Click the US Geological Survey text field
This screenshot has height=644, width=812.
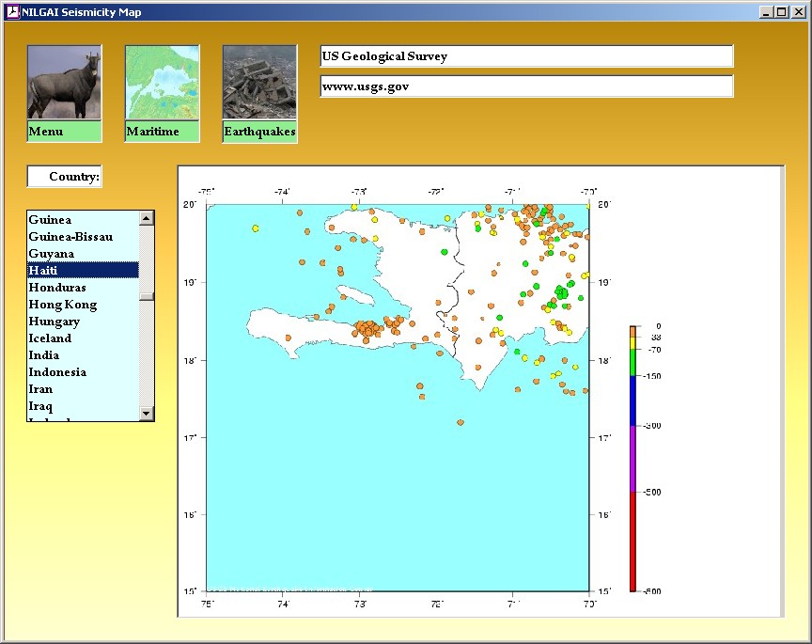tap(526, 56)
